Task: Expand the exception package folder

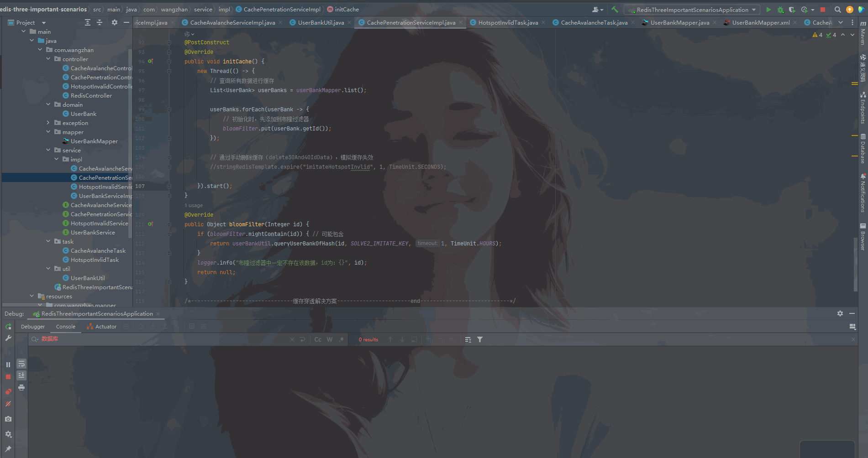Action: (48, 123)
